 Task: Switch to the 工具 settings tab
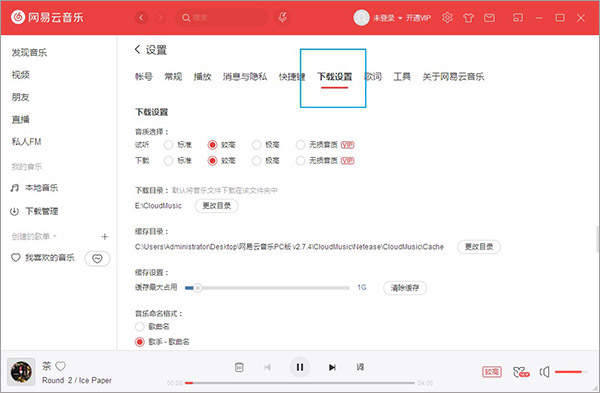[402, 77]
